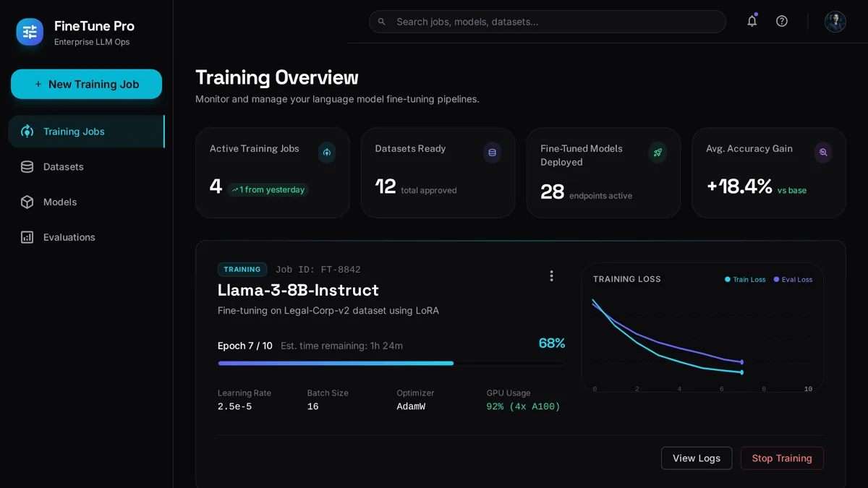Click View Logs button

(x=697, y=458)
